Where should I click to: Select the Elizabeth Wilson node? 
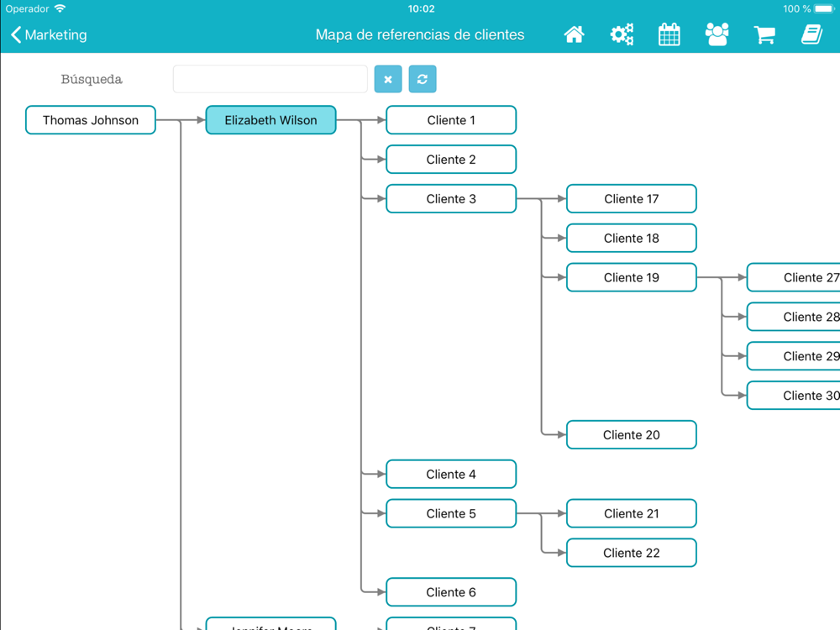click(x=270, y=120)
